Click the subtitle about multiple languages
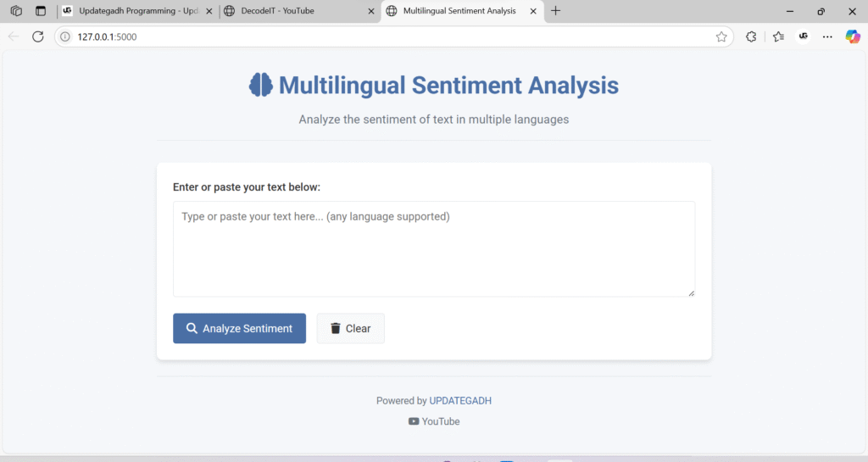The height and width of the screenshot is (462, 868). (434, 120)
